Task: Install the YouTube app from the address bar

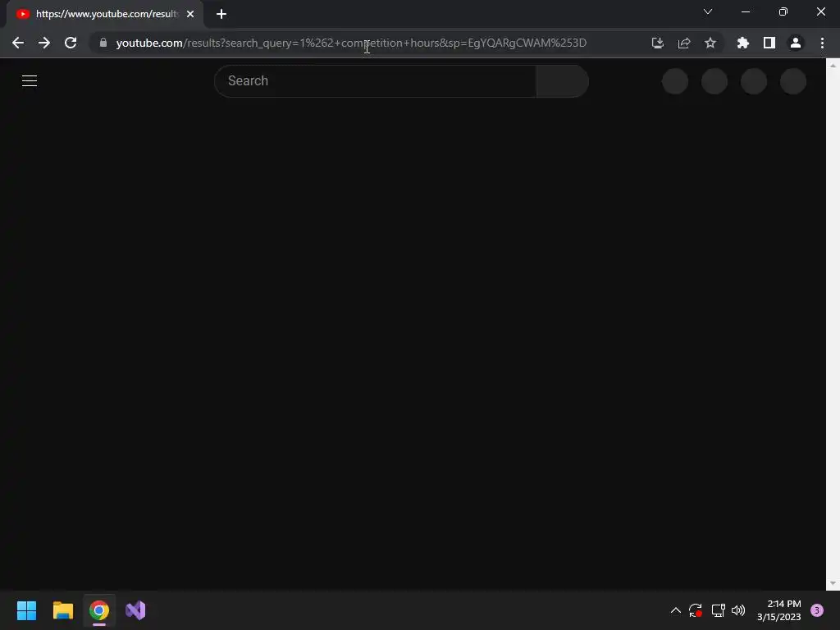Action: (658, 43)
